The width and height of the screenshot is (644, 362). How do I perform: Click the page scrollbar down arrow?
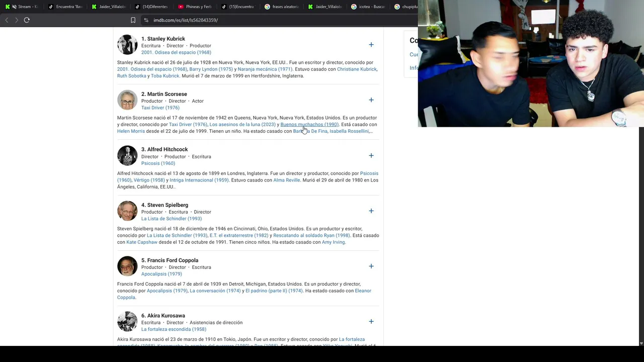(641, 343)
